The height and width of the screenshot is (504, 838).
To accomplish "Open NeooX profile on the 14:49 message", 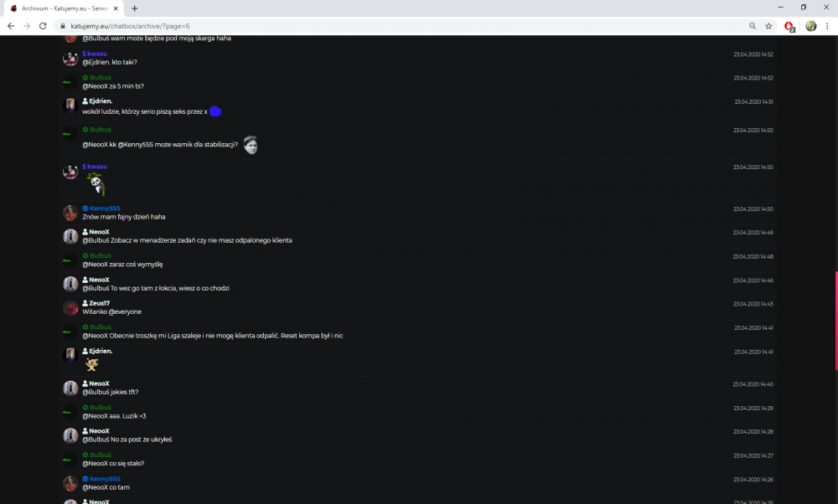I will [x=100, y=232].
